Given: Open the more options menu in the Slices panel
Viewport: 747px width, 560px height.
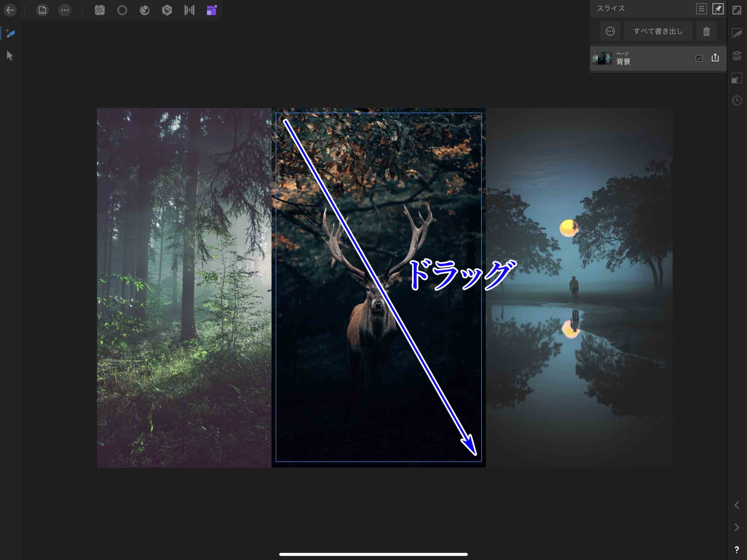Looking at the screenshot, I should (x=610, y=31).
